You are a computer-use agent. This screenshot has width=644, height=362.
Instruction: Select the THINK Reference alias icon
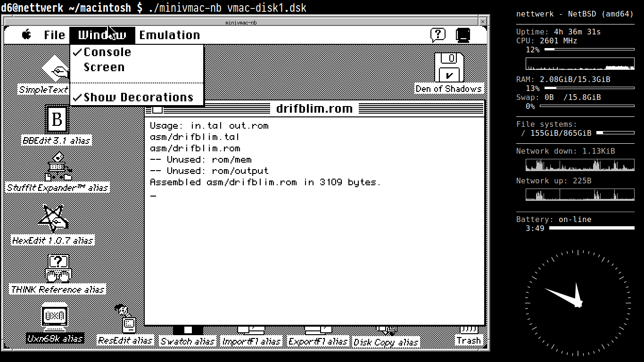coord(58,269)
